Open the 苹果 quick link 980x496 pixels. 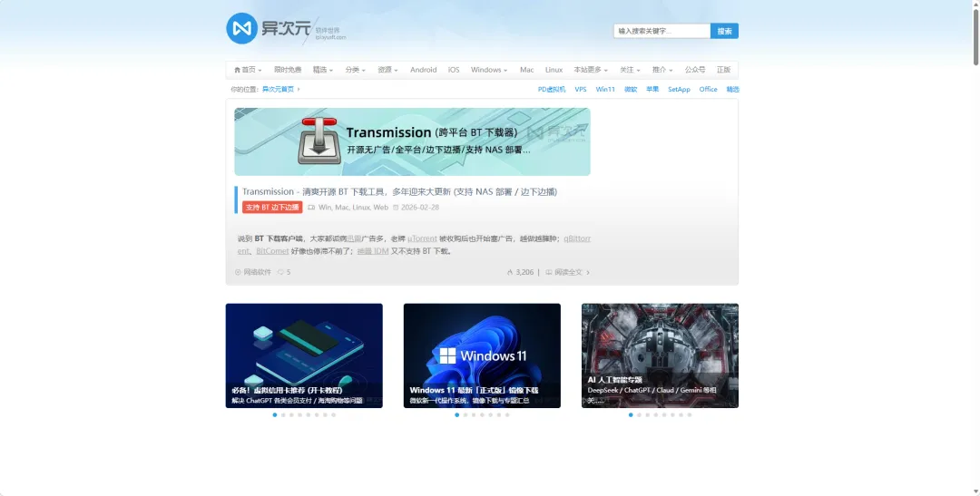tap(652, 90)
